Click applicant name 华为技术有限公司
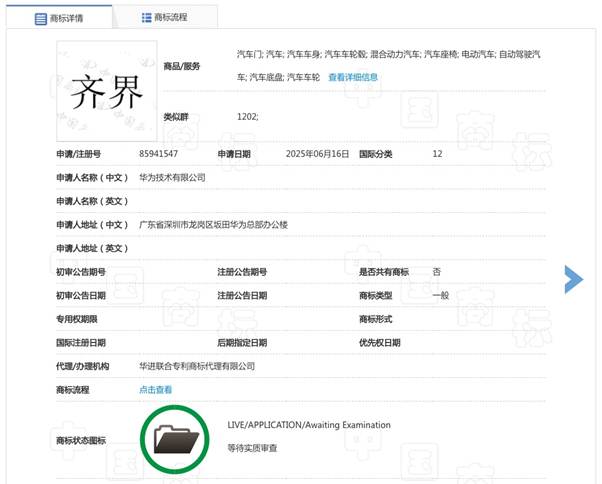Screen dimensions: 602x484 click(x=172, y=177)
